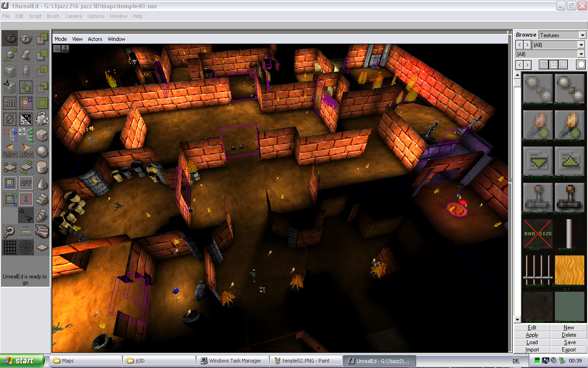588x368 pixels.
Task: Select the slanted block brush sheer tool
Action: [x=26, y=55]
